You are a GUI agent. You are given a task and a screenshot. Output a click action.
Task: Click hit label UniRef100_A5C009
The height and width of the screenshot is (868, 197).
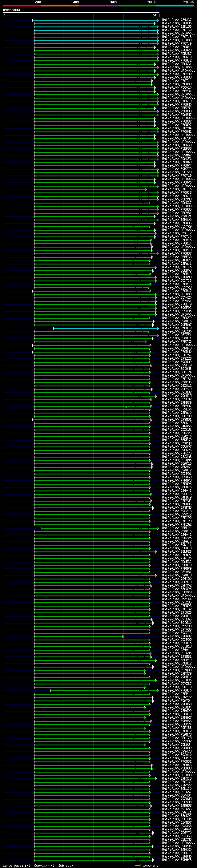click(177, 84)
